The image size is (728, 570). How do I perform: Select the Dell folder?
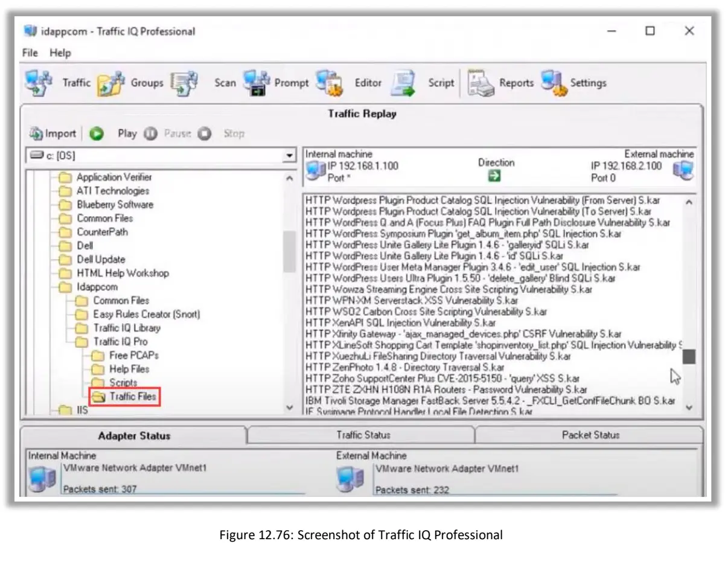pos(85,246)
